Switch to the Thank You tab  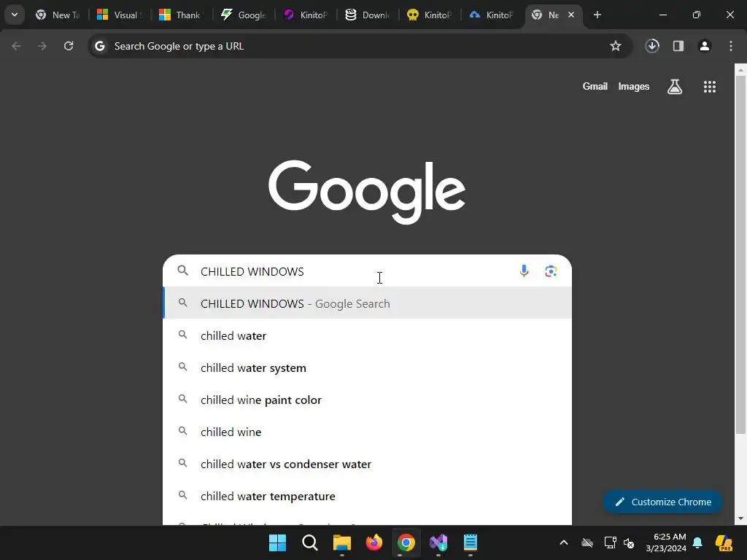click(182, 15)
